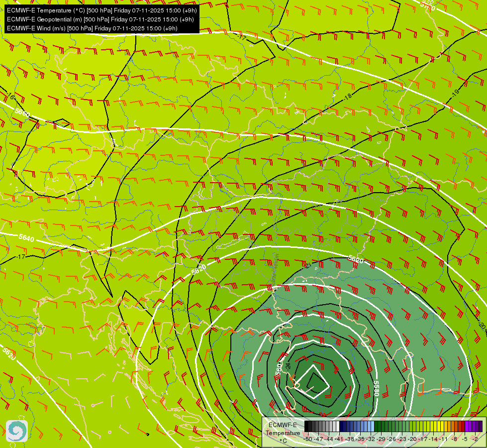Click the 'Temperature' label in the colour legend
The height and width of the screenshot is (448, 487).
[283, 433]
